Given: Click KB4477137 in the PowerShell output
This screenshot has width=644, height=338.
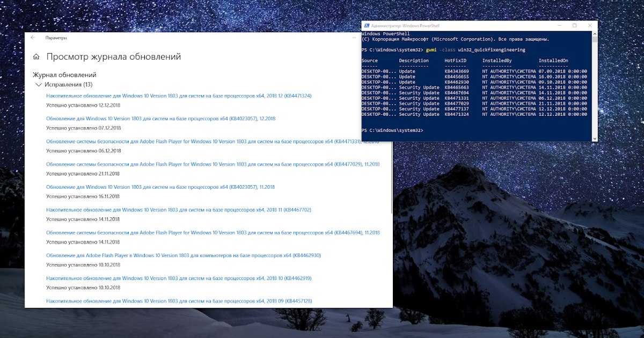Looking at the screenshot, I should 457,109.
